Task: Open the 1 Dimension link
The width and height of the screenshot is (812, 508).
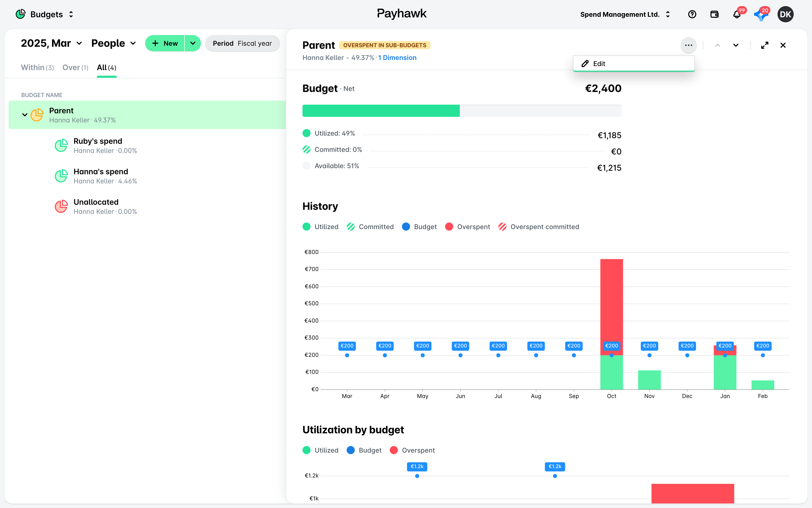Action: coord(397,58)
